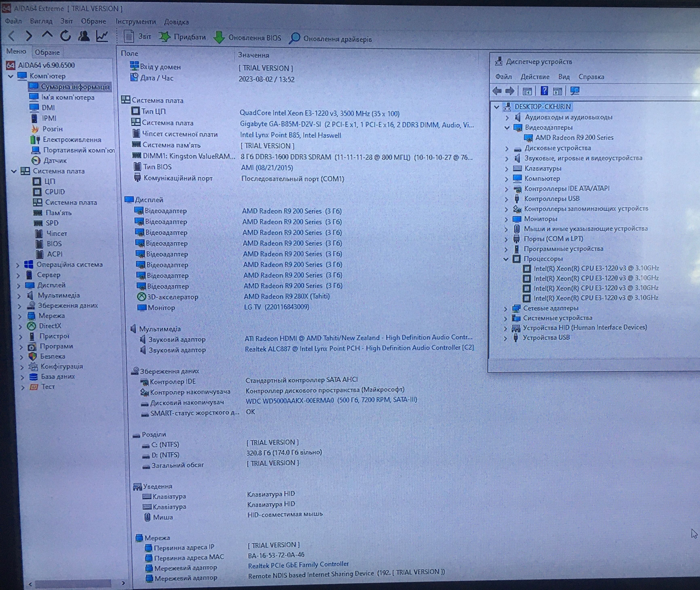Select the Чіпсет tree item

point(51,233)
